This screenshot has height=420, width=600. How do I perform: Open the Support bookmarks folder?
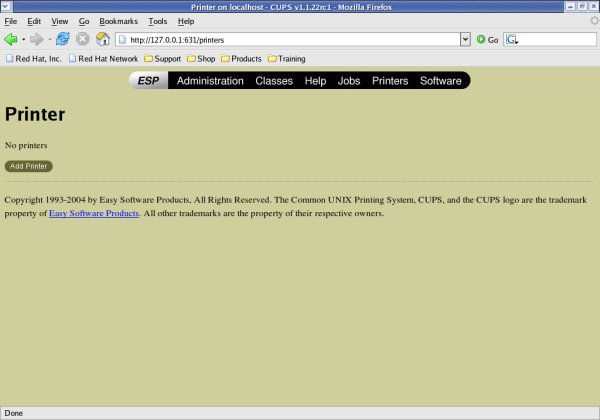click(x=162, y=59)
